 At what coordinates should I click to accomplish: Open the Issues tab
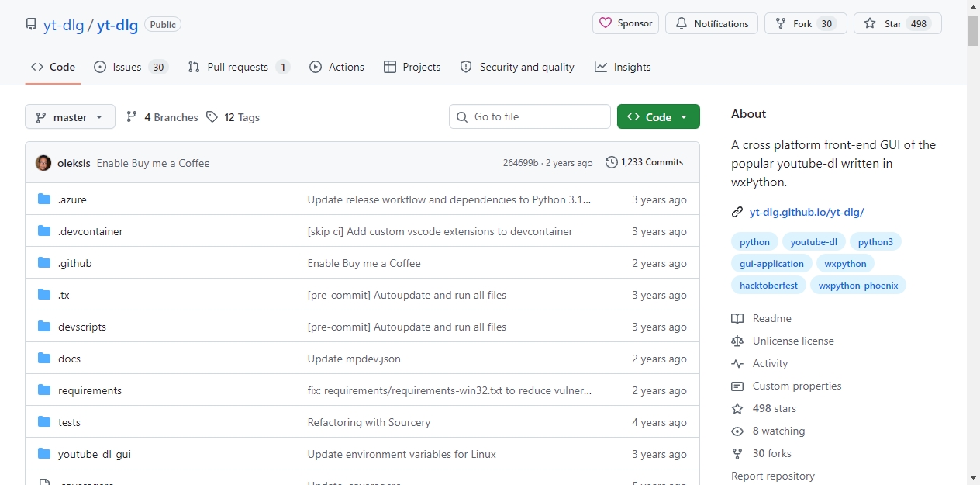tap(131, 67)
